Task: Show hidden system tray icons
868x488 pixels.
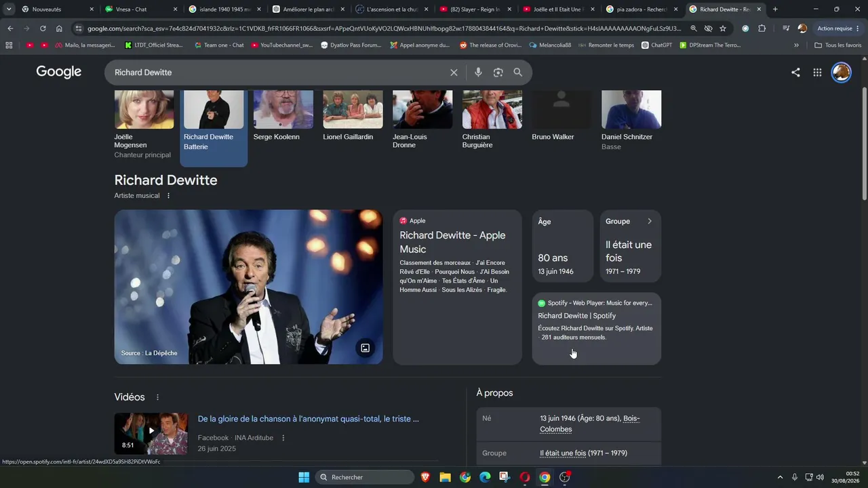Action: point(780,477)
